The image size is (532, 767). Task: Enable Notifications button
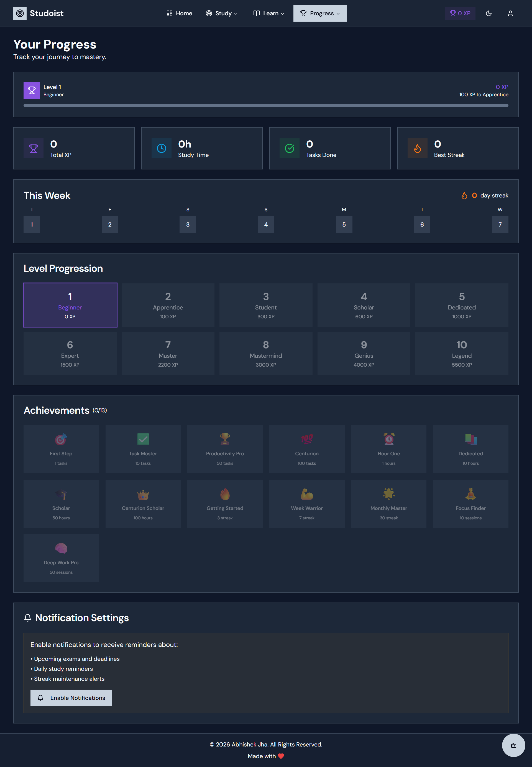71,698
